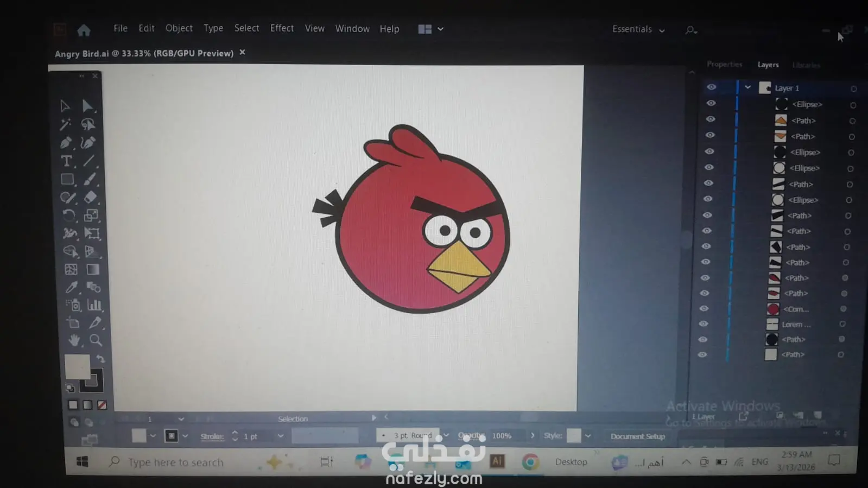Select the Mesh tool

[71, 269]
